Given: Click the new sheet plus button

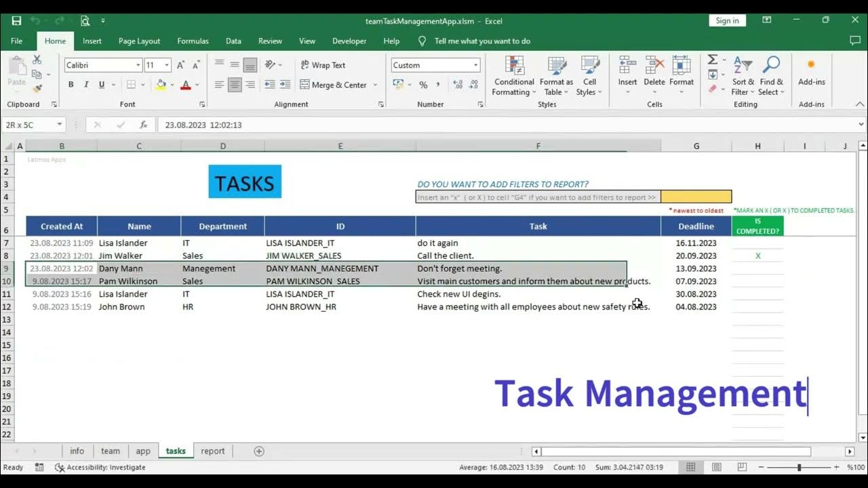Looking at the screenshot, I should (x=258, y=451).
